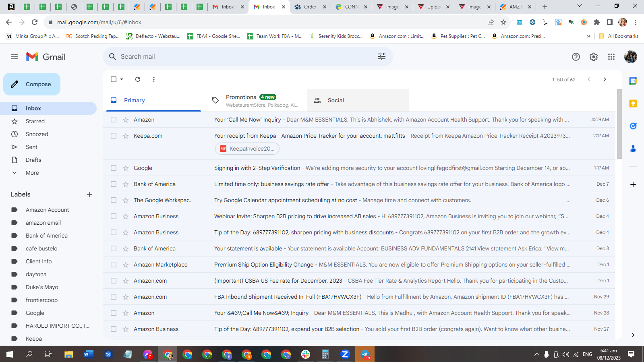The image size is (644, 362).
Task: Click the inbox vertical scrollbar
Action: click(619, 124)
